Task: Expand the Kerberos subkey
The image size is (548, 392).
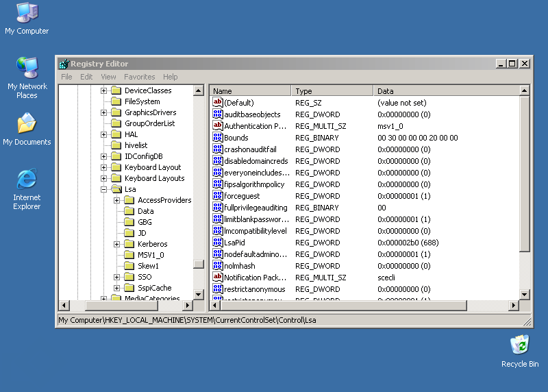Action: tap(116, 244)
